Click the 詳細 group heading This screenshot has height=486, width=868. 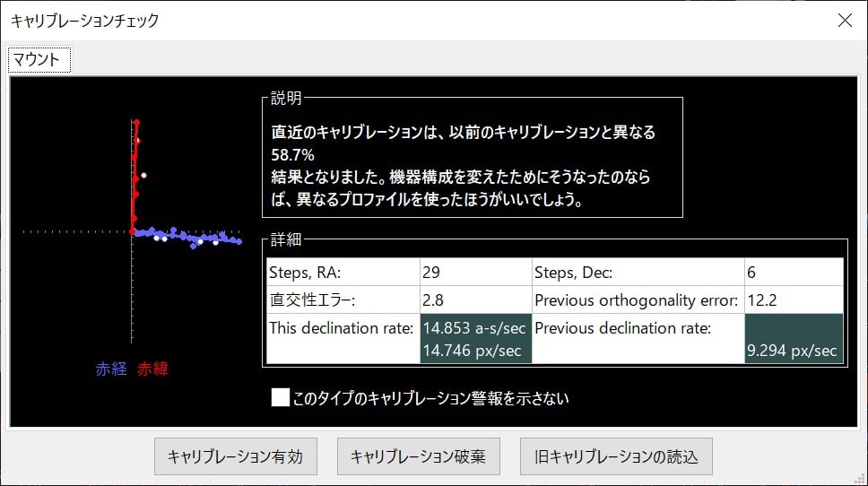(x=286, y=239)
